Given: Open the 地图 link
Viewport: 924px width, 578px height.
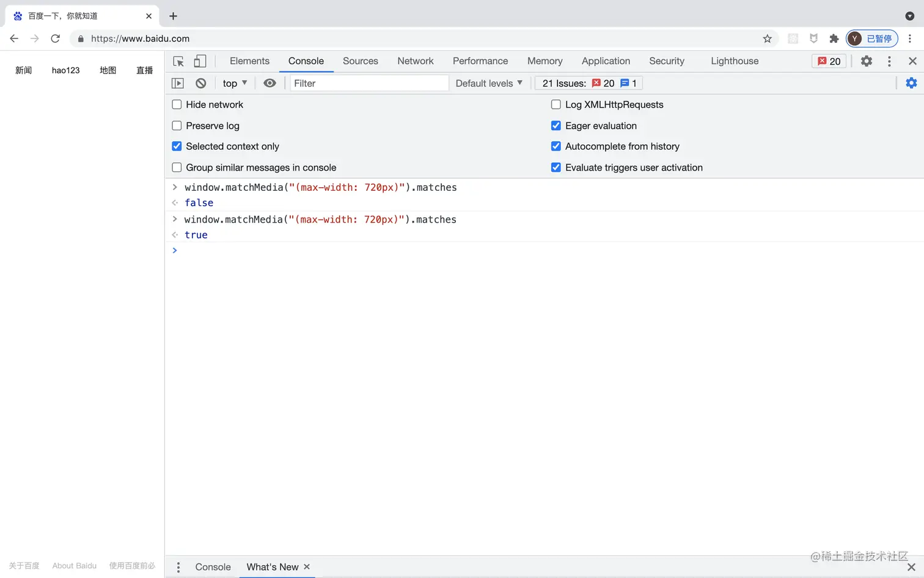Looking at the screenshot, I should click(x=108, y=70).
